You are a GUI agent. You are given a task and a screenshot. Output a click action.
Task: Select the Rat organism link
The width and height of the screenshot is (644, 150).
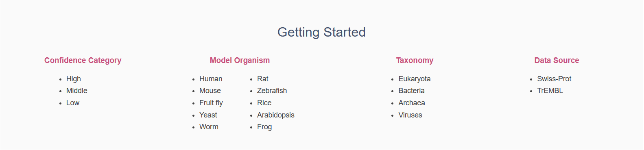263,79
